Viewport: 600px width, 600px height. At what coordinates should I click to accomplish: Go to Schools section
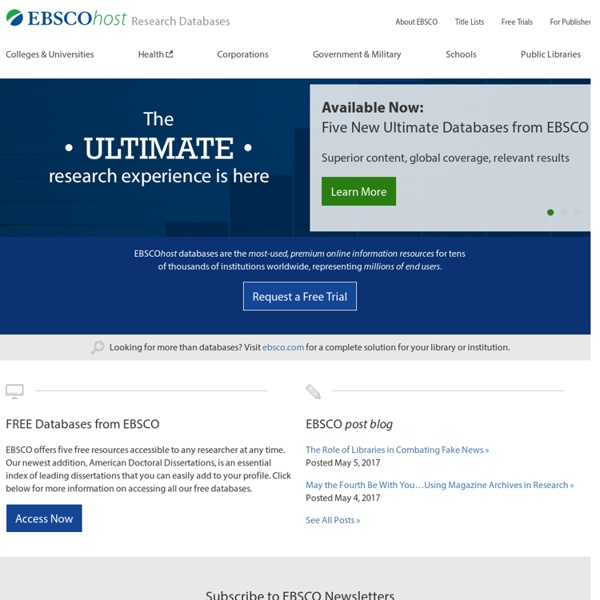click(461, 54)
